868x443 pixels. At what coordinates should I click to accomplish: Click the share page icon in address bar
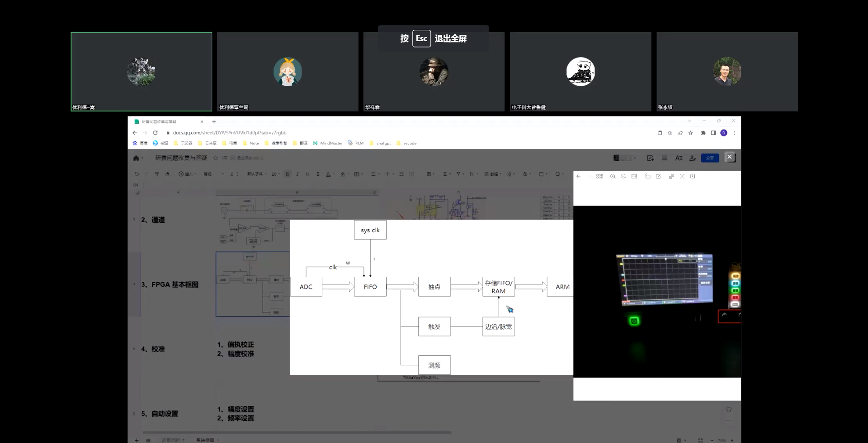pyautogui.click(x=680, y=133)
